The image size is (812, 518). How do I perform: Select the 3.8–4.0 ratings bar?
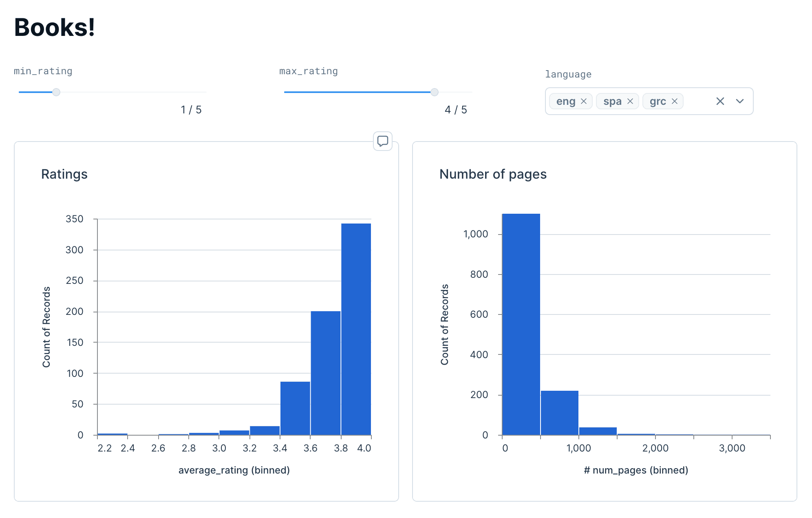[x=356, y=329]
